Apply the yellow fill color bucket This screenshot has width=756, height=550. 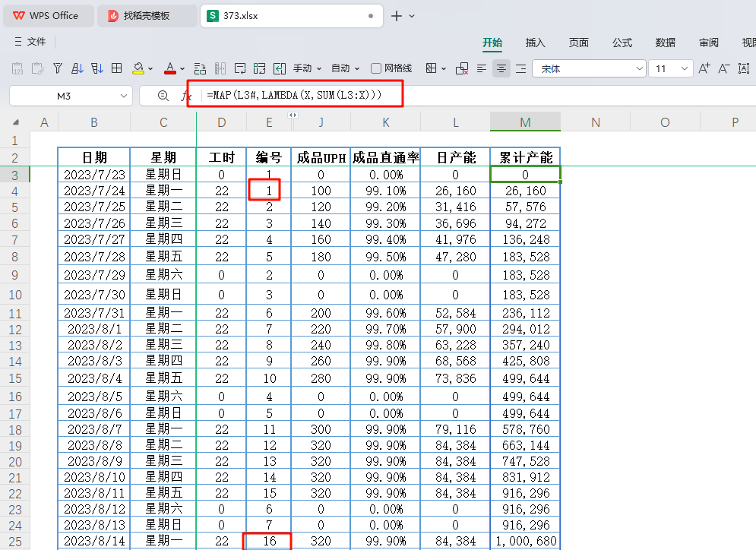(138, 68)
